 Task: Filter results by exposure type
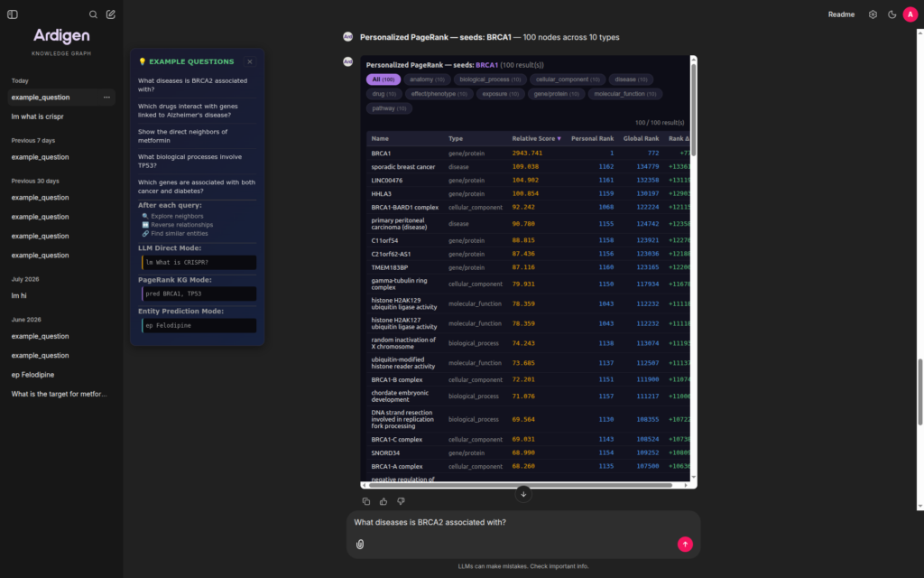[500, 94]
